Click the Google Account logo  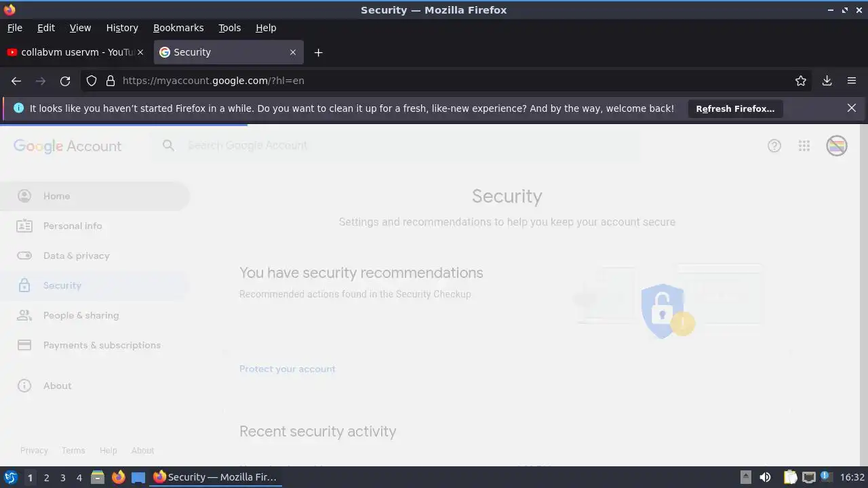(68, 146)
